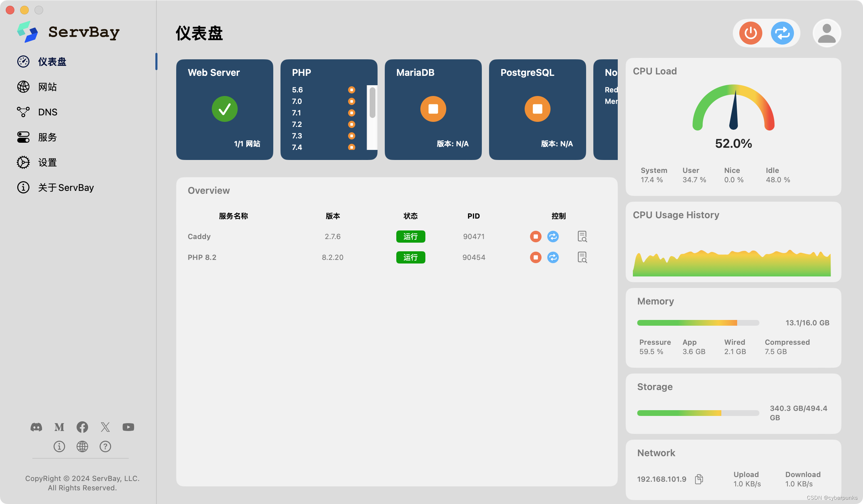
Task: Toggle the PHP 7.2 status button
Action: tap(352, 124)
